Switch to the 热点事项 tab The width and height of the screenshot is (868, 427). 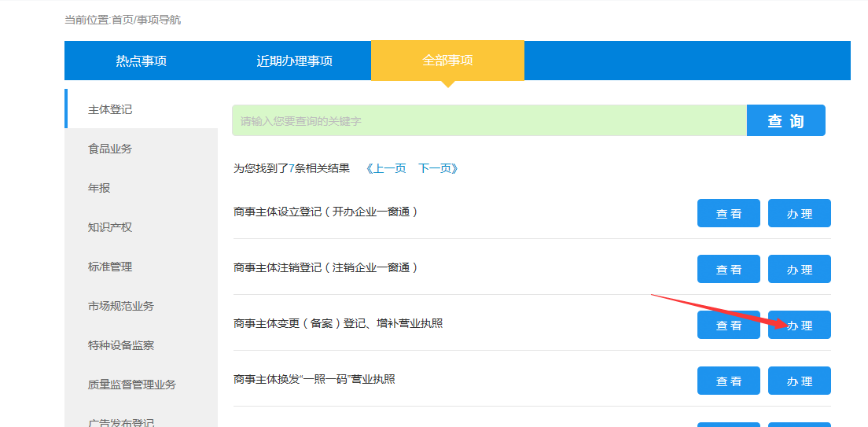(141, 61)
